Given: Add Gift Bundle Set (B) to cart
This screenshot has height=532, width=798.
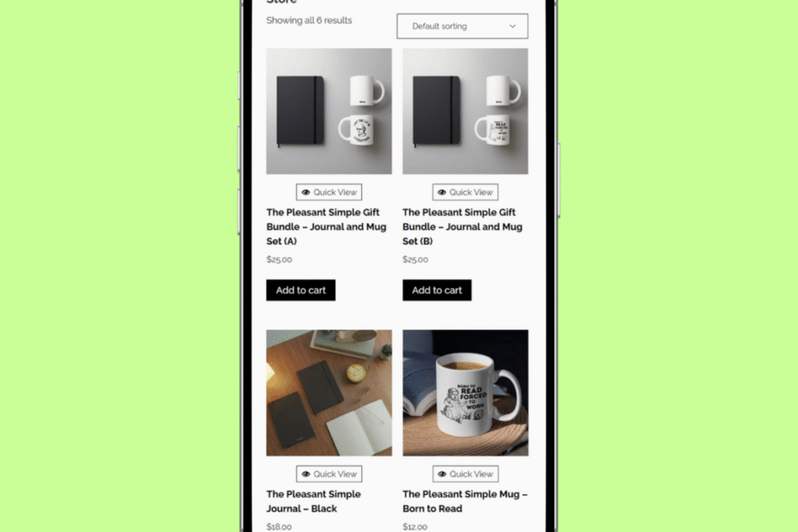Looking at the screenshot, I should coord(437,290).
